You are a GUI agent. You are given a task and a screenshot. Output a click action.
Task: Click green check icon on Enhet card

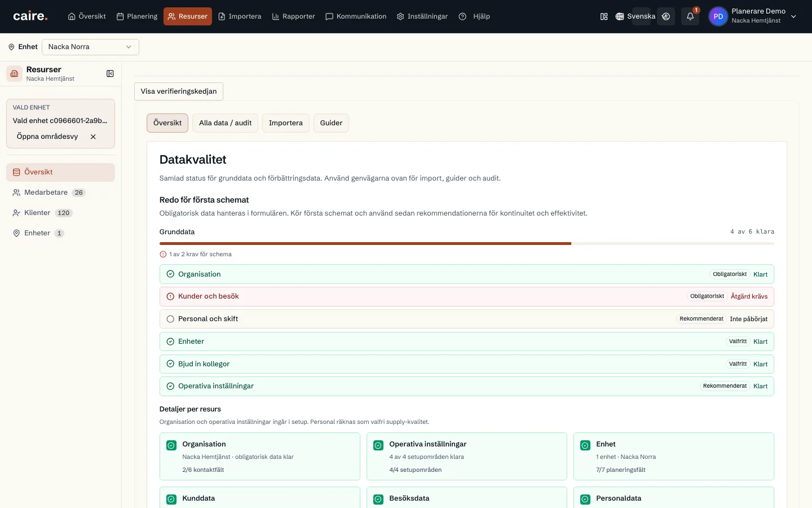coord(585,445)
